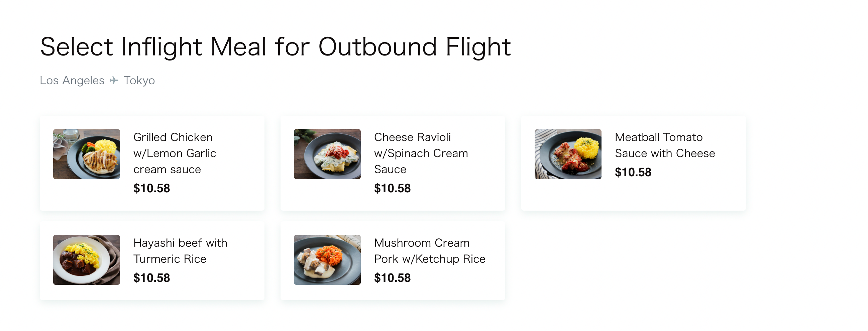Image resolution: width=868 pixels, height=331 pixels.
Task: Click the Mushroom Cream Pork image
Action: coord(327,259)
